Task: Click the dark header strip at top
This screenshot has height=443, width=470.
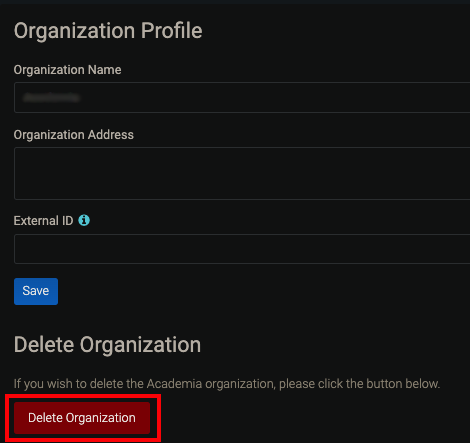Action: click(235, 2)
